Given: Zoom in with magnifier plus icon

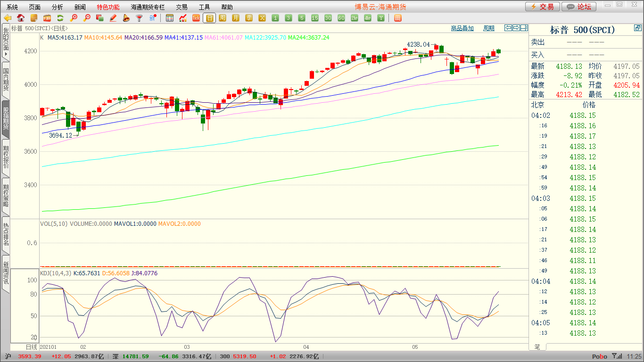Looking at the screenshot, I should tap(74, 18).
